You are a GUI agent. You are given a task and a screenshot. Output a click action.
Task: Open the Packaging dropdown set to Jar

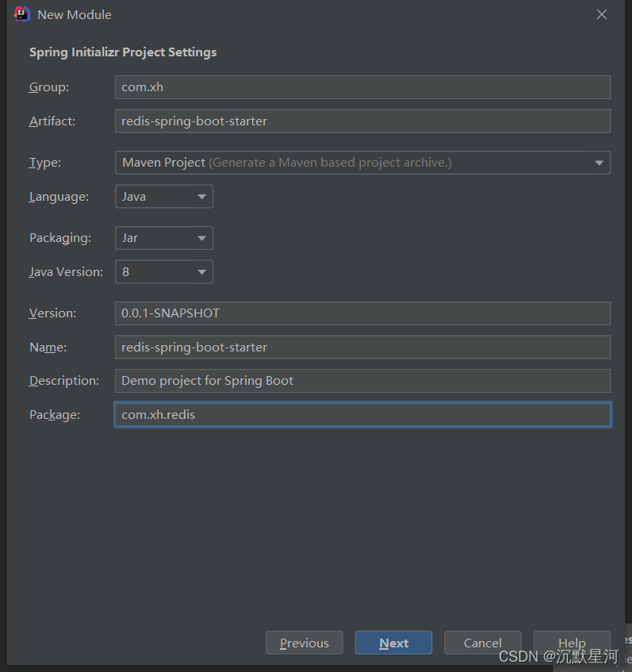(164, 238)
